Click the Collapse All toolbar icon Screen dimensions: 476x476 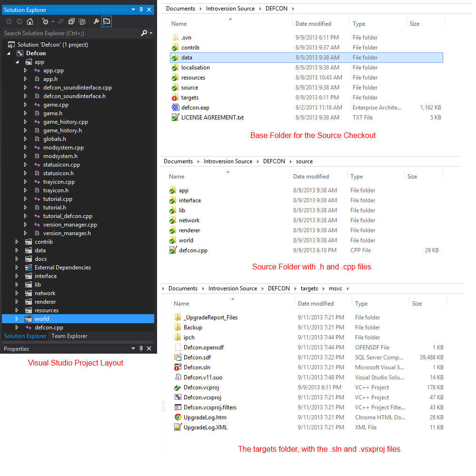71,21
